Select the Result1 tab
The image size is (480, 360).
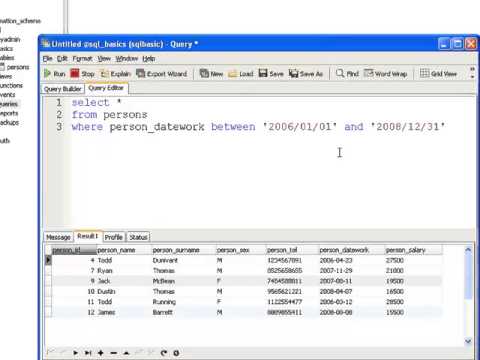(x=88, y=236)
